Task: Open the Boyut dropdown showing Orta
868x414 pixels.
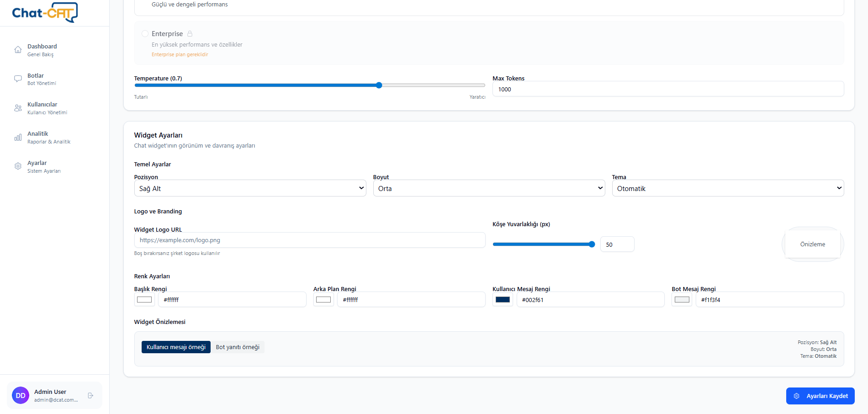Action: 489,188
